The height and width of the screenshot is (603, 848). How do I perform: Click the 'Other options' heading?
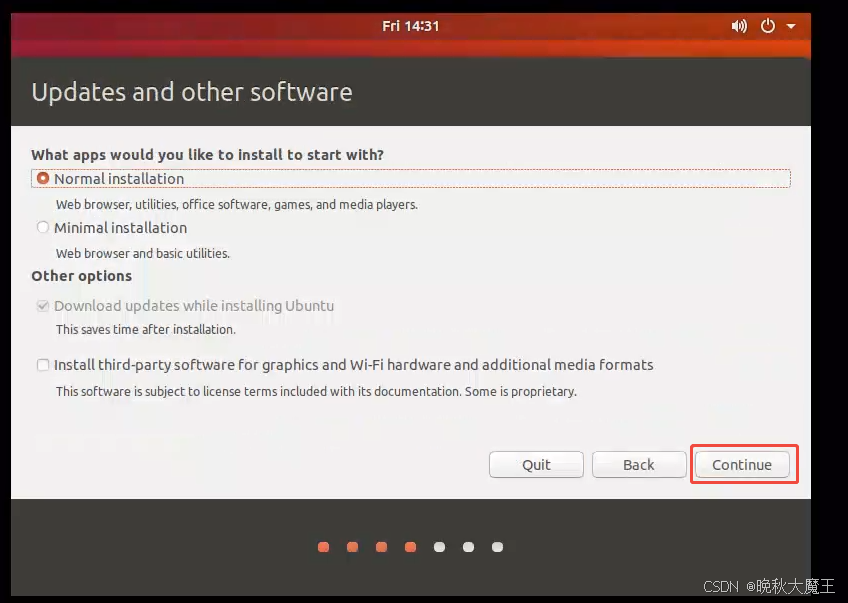[x=82, y=276]
